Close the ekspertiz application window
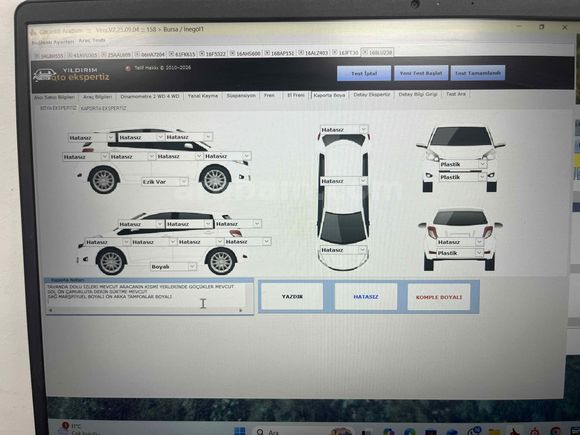This screenshot has height=435, width=580. click(x=564, y=27)
